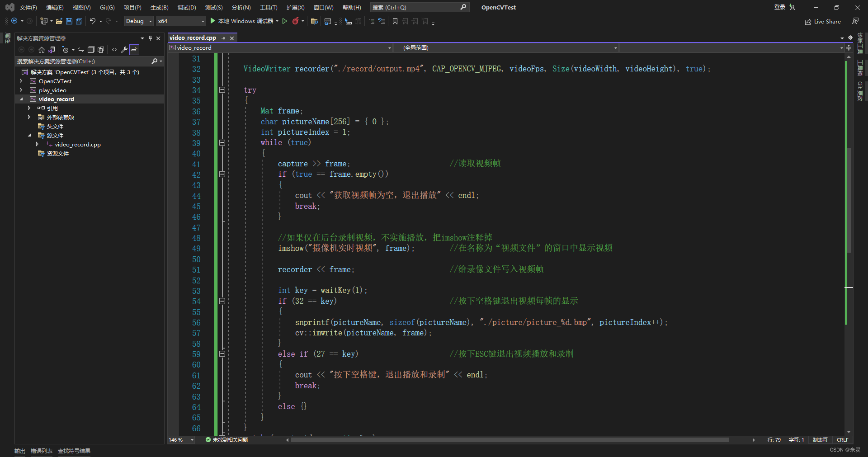Sync Solution Explorer with active document
Screen dimensions: 868x457
(81, 50)
